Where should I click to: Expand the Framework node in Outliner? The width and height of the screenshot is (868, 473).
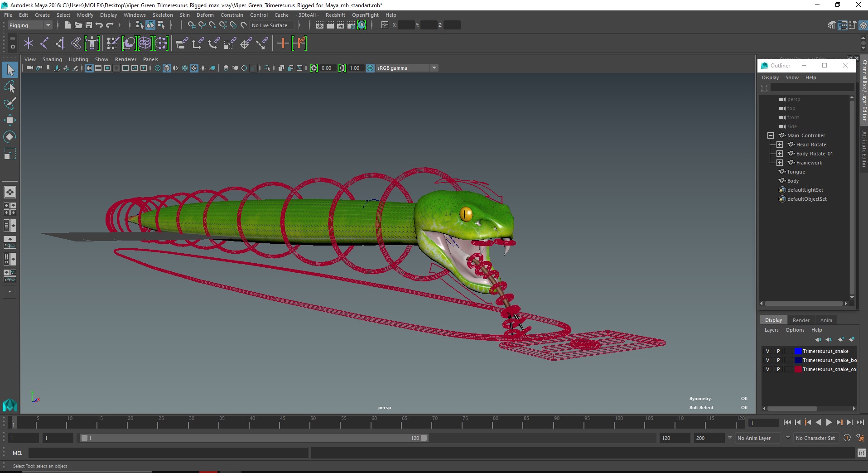779,163
